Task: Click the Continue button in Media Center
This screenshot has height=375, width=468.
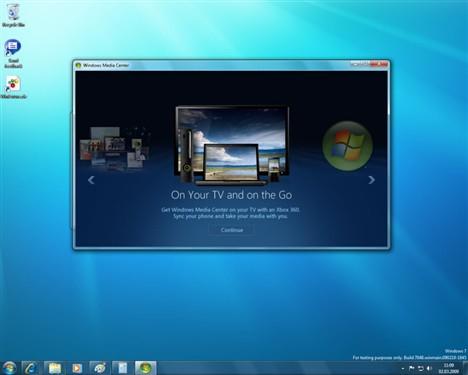Action: click(232, 230)
